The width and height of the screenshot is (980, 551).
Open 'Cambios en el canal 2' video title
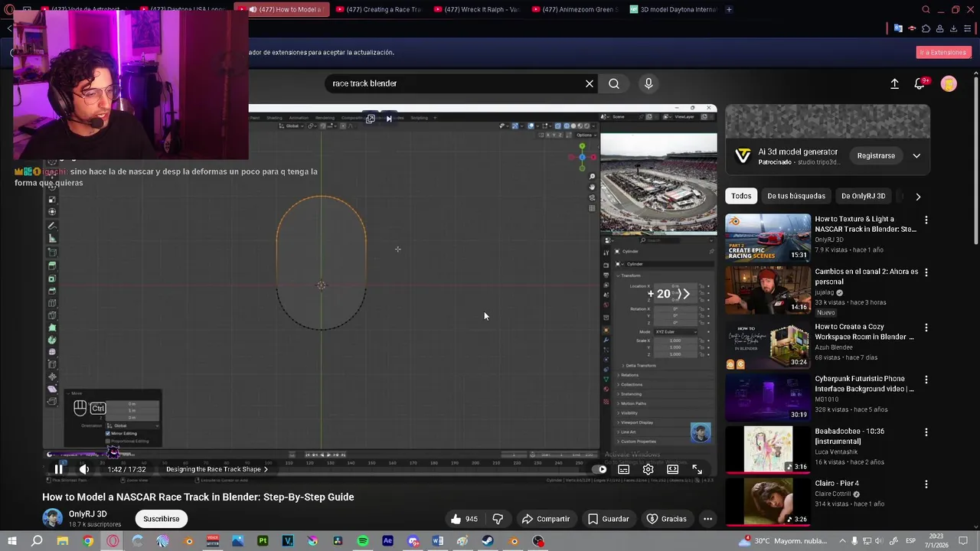pyautogui.click(x=866, y=276)
